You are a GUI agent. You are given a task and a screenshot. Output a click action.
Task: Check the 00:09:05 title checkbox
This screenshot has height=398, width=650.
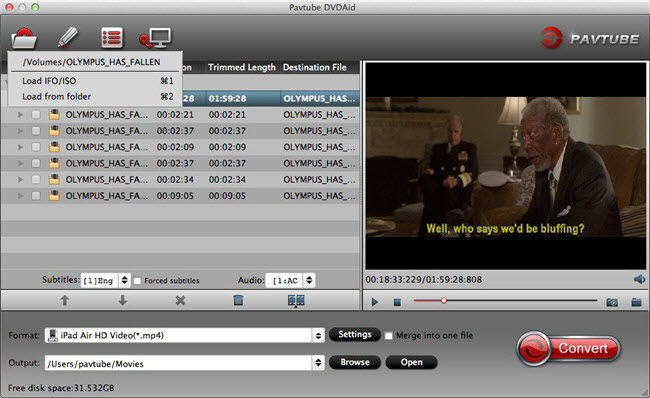point(36,195)
